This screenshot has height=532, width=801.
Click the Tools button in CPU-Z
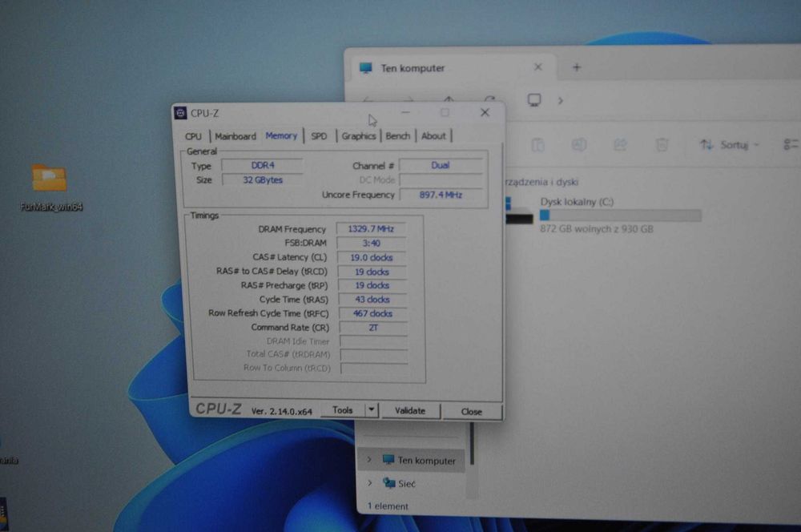click(x=342, y=410)
